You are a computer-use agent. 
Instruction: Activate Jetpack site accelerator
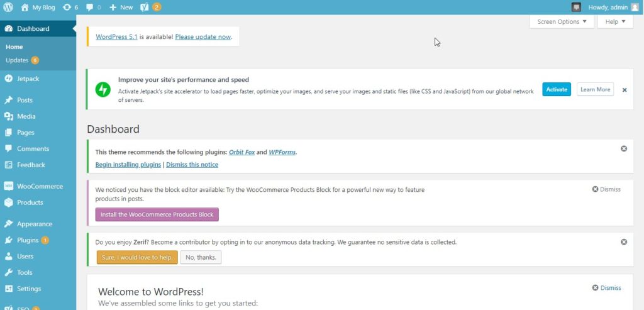[x=556, y=89]
